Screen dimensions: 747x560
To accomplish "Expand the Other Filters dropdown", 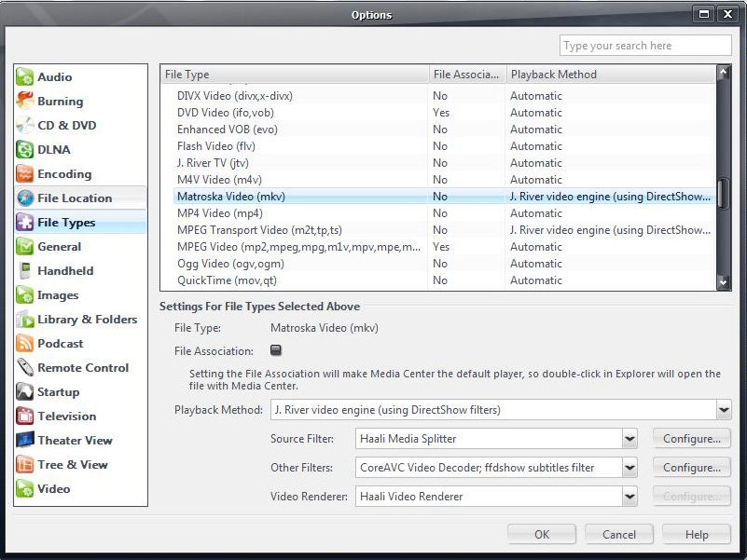I will coord(629,468).
